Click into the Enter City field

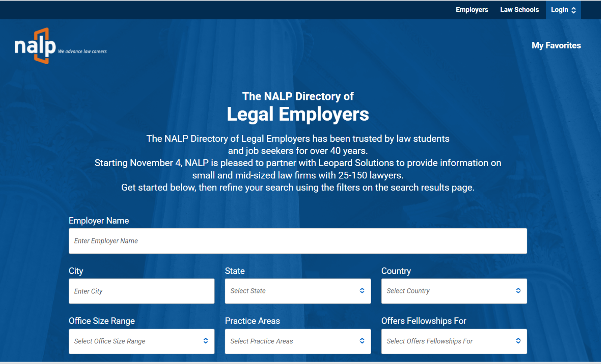coord(141,291)
